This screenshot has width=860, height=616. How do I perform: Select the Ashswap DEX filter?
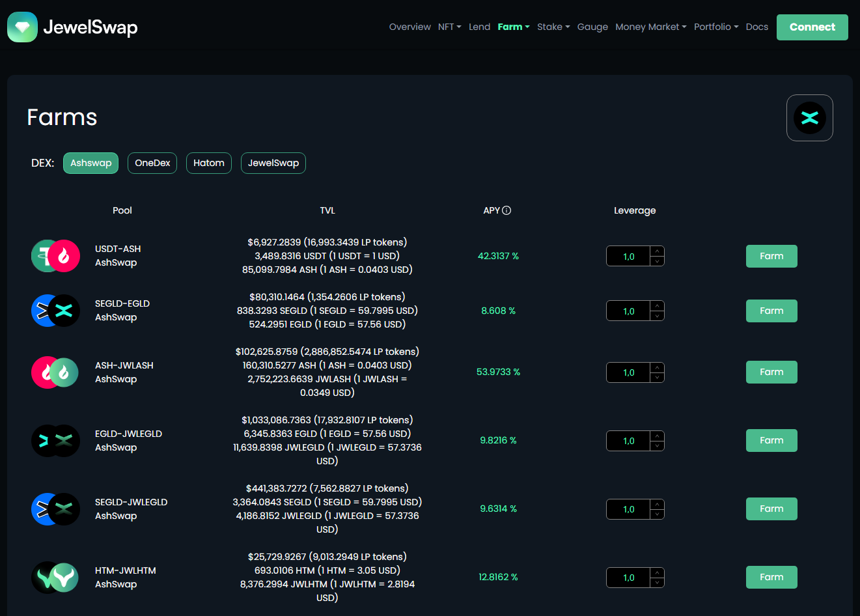(x=90, y=163)
